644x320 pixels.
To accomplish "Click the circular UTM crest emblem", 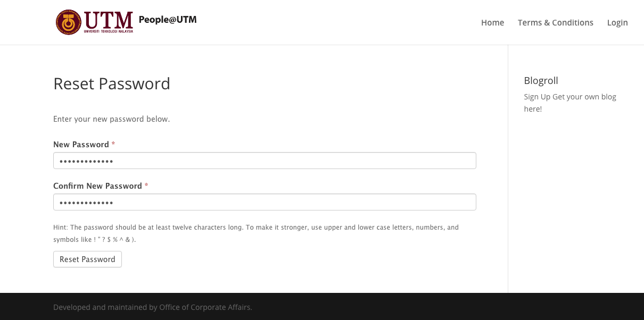I will [69, 22].
